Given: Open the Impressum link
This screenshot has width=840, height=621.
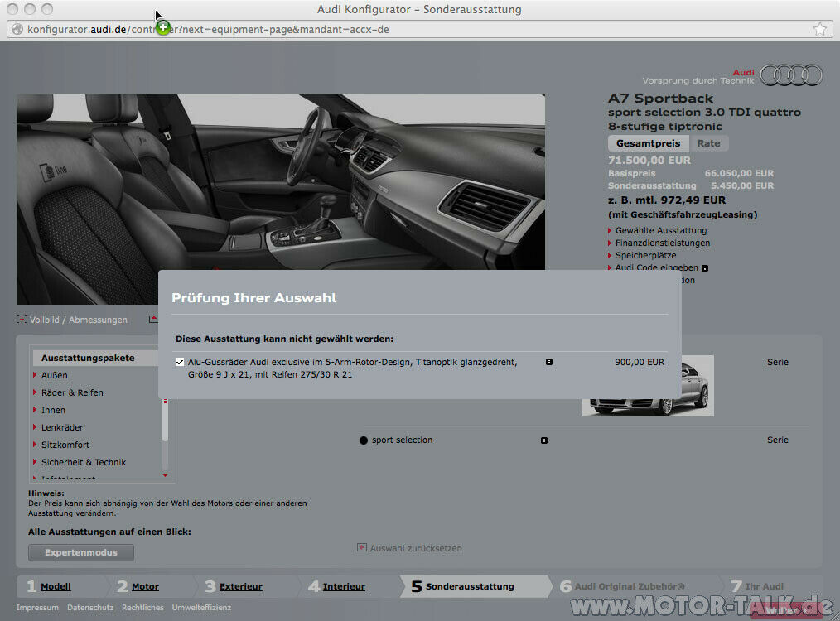Looking at the screenshot, I should pos(37,607).
